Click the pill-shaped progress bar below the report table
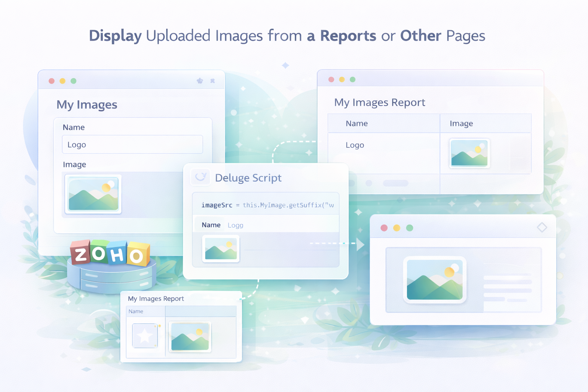Image resolution: width=588 pixels, height=392 pixels. (x=395, y=183)
